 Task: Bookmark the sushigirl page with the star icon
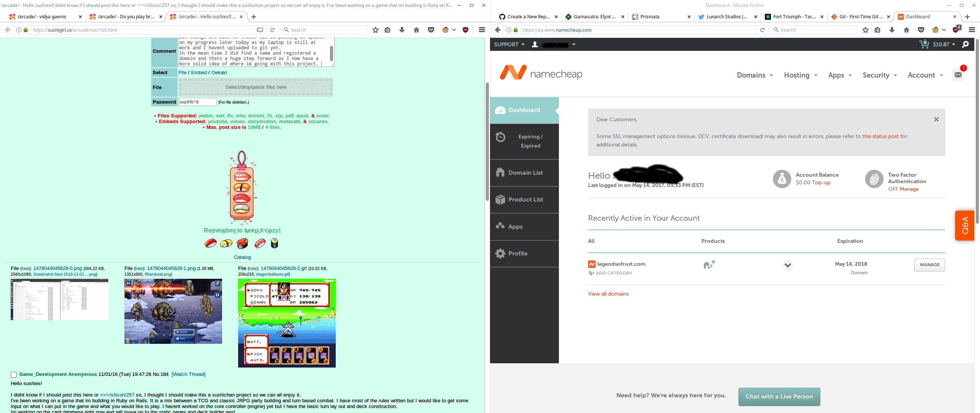coord(376,30)
